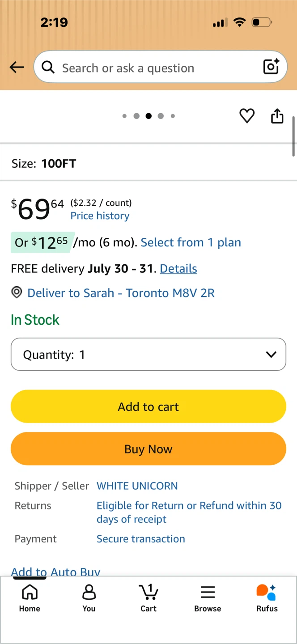Tap the back arrow icon
The image size is (297, 644).
(x=17, y=67)
